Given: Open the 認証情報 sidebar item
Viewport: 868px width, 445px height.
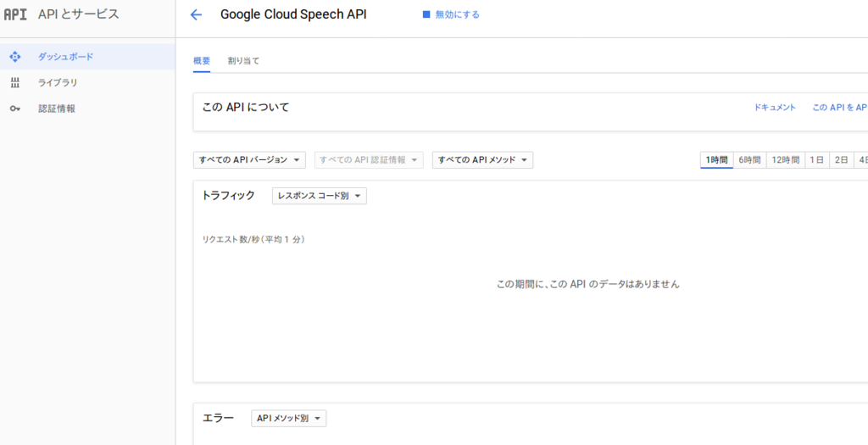Looking at the screenshot, I should click(87, 108).
